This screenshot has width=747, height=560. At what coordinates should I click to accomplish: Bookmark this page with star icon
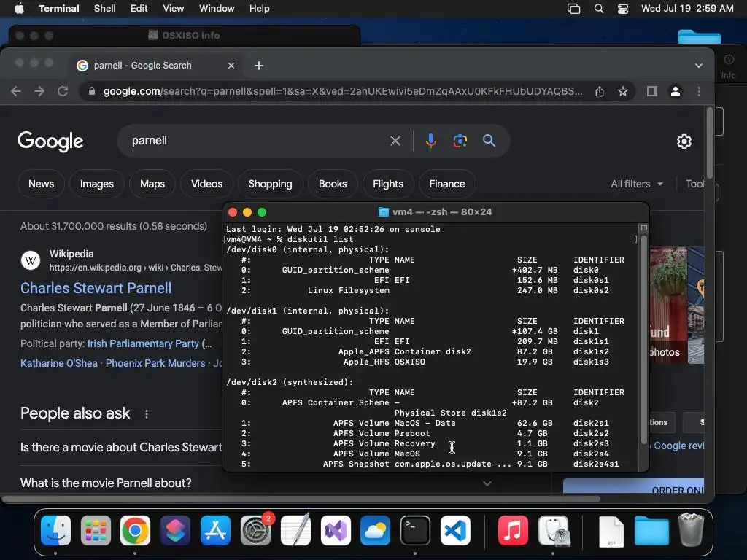623,91
